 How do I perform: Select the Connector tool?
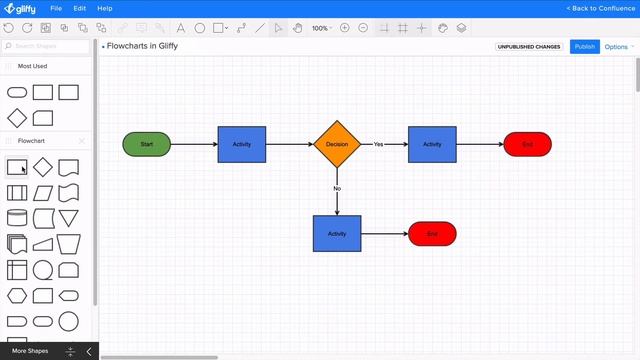click(241, 28)
